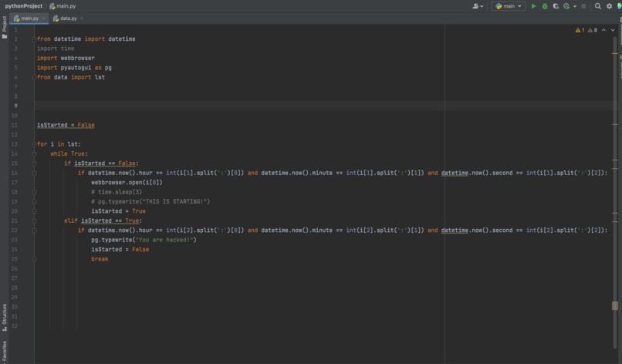Click the top yellow warning stripe in the error stripe

615,53
